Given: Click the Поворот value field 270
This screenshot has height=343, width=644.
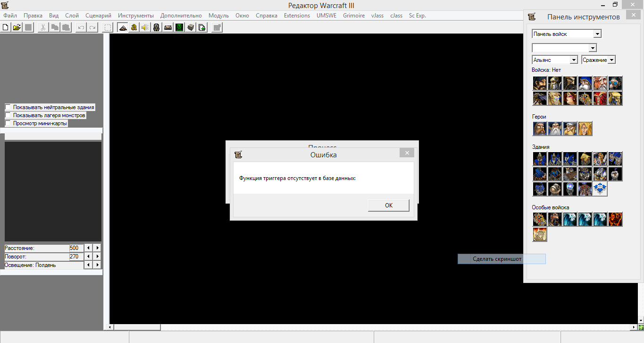Looking at the screenshot, I should 76,257.
